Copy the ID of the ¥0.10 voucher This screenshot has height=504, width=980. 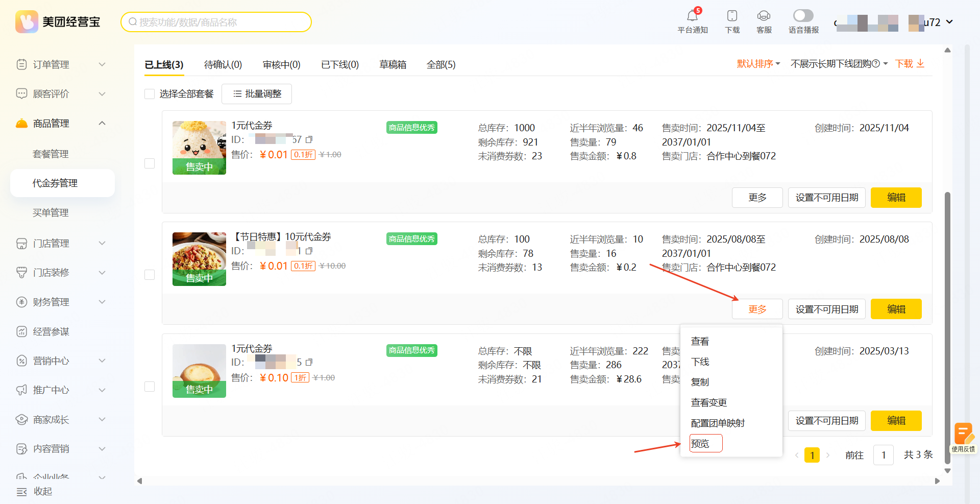pyautogui.click(x=309, y=362)
